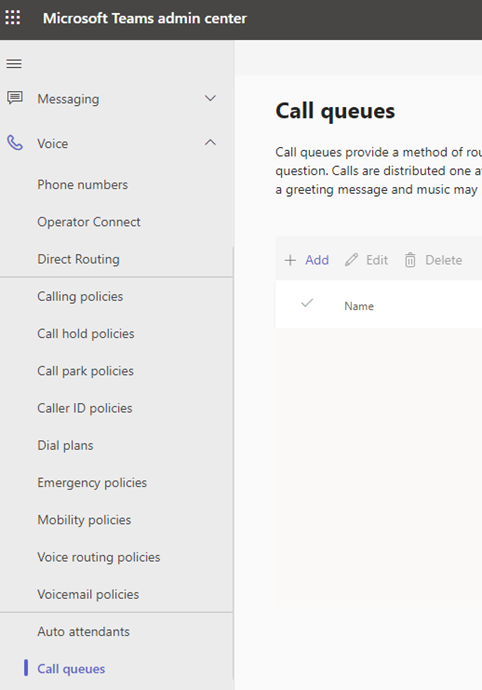The image size is (482, 690).
Task: Collapse the Voice section chevron
Action: [210, 143]
